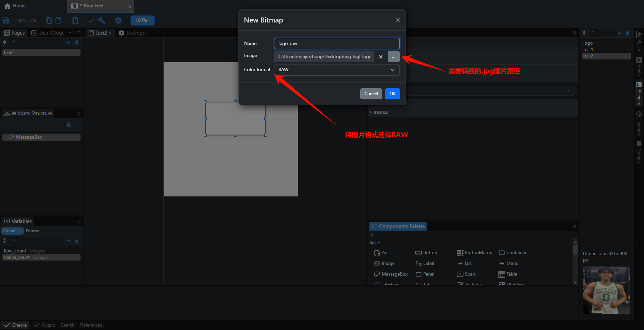The height and width of the screenshot is (330, 644).
Task: Switch to the Themes side tab
Action: 639,123
